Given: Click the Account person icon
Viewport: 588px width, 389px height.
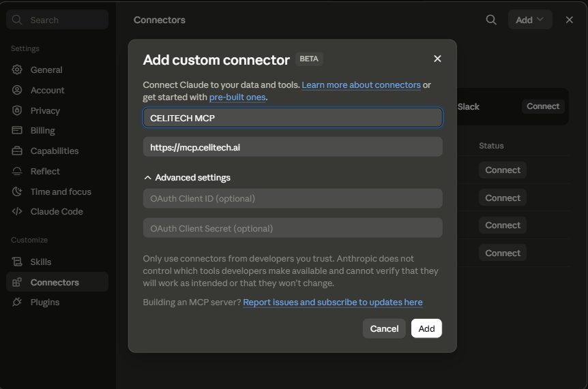Looking at the screenshot, I should click(17, 90).
